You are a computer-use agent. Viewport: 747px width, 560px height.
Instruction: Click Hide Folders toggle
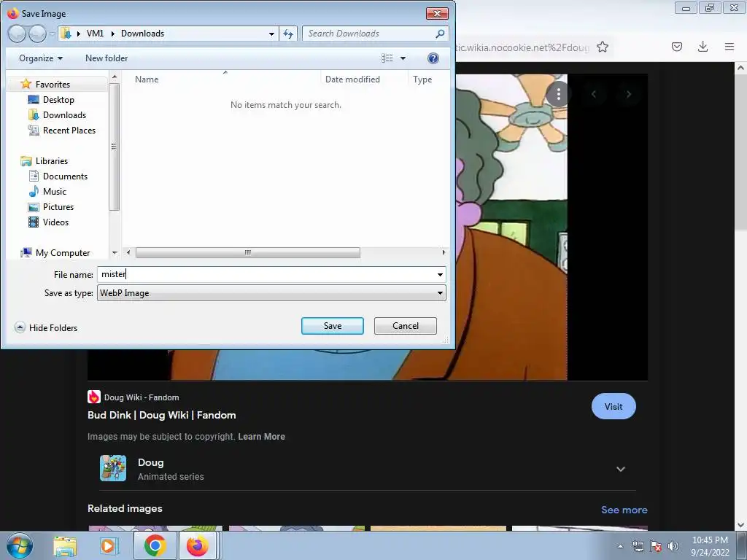(46, 327)
